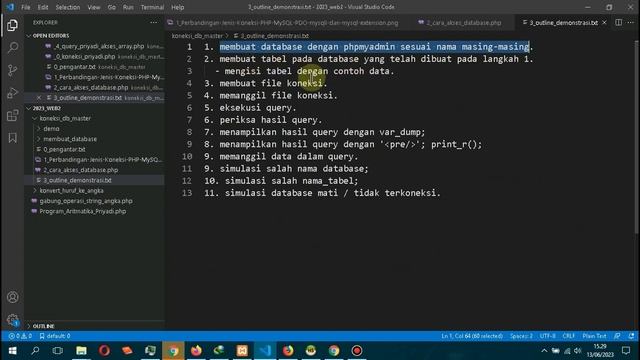Viewport: 640px width, 360px height.
Task: Expand the demo folder
Action: point(51,129)
